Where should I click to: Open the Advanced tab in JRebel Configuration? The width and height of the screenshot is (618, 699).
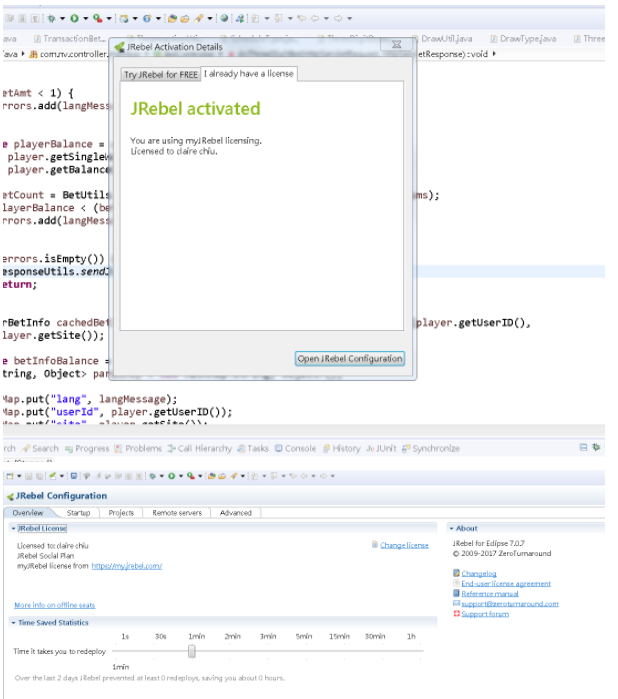236,513
